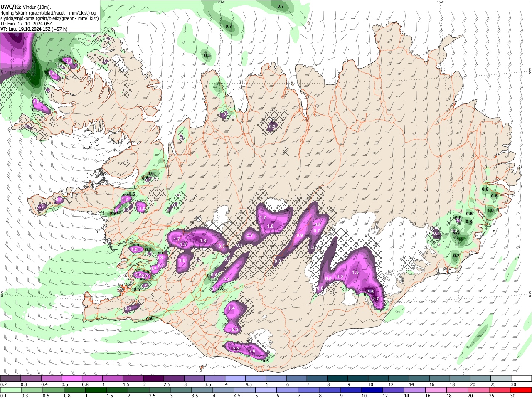Click the 2.7 precipitation value on the map

point(375,299)
